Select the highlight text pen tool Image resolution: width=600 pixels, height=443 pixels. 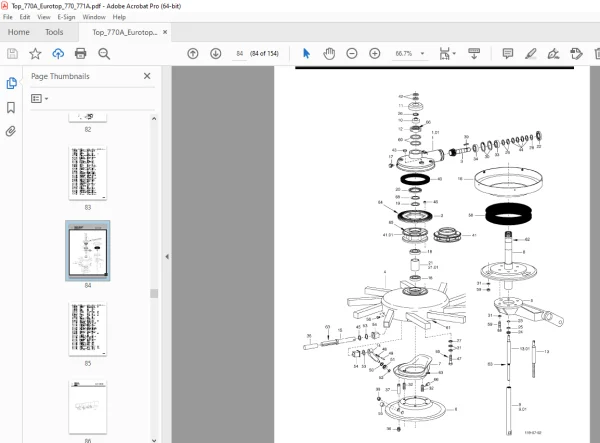tap(530, 54)
